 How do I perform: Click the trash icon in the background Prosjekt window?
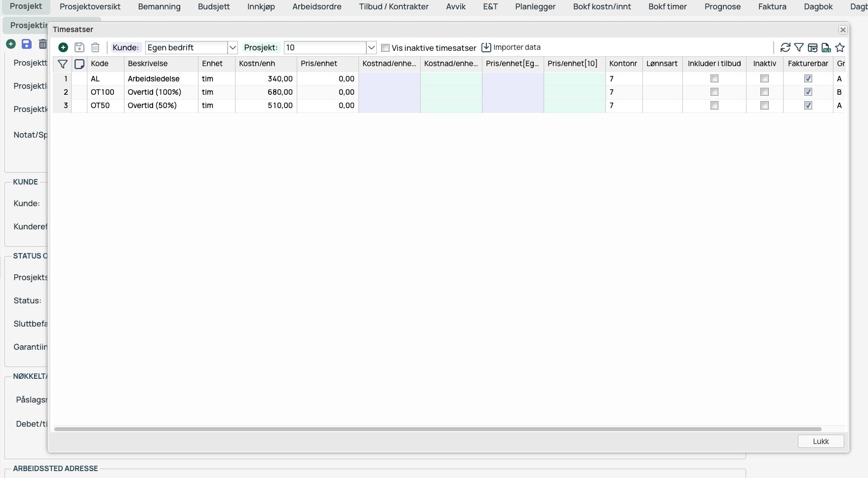tap(43, 44)
